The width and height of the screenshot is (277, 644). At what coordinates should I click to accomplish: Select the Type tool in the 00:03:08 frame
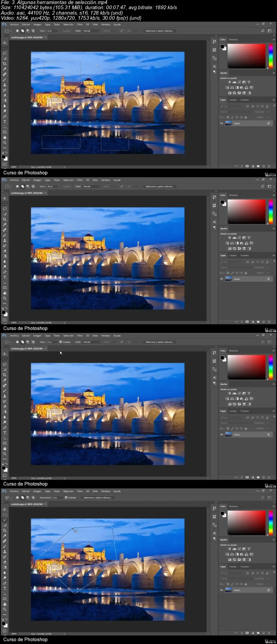[x=5, y=277]
